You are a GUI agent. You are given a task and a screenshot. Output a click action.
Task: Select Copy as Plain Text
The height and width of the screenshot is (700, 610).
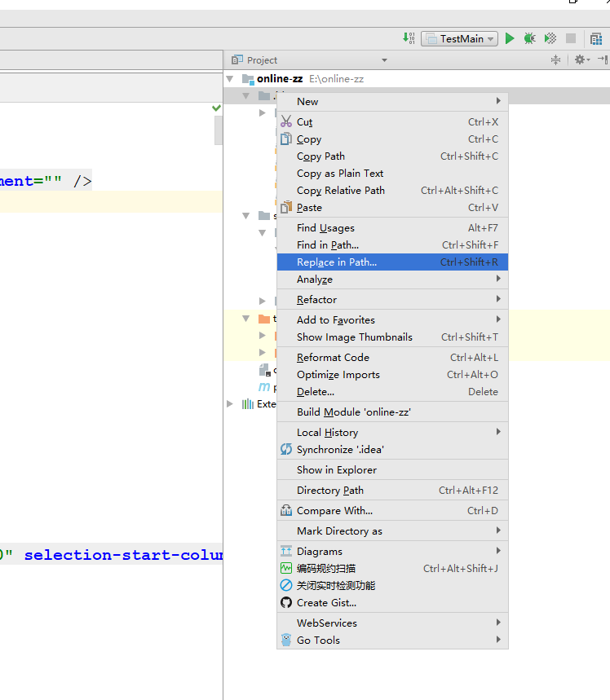(x=392, y=174)
